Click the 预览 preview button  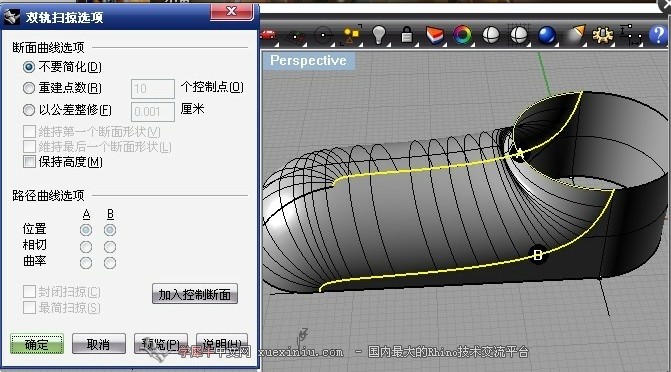[x=161, y=344]
